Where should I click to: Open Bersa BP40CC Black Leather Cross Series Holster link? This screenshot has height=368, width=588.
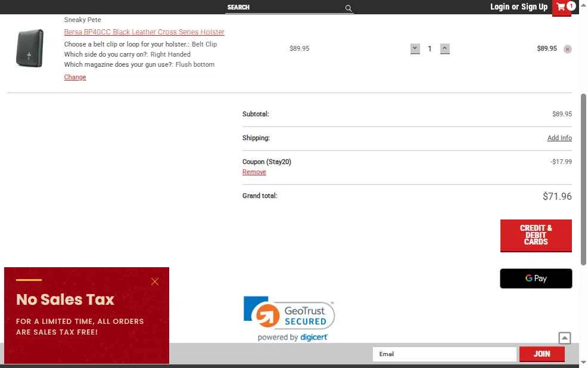pos(144,32)
